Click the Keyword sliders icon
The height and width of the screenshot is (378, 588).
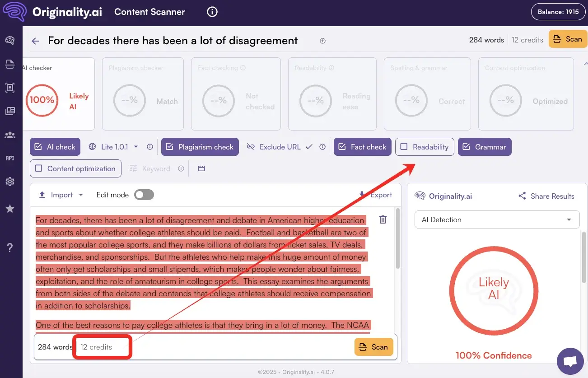pyautogui.click(x=133, y=168)
